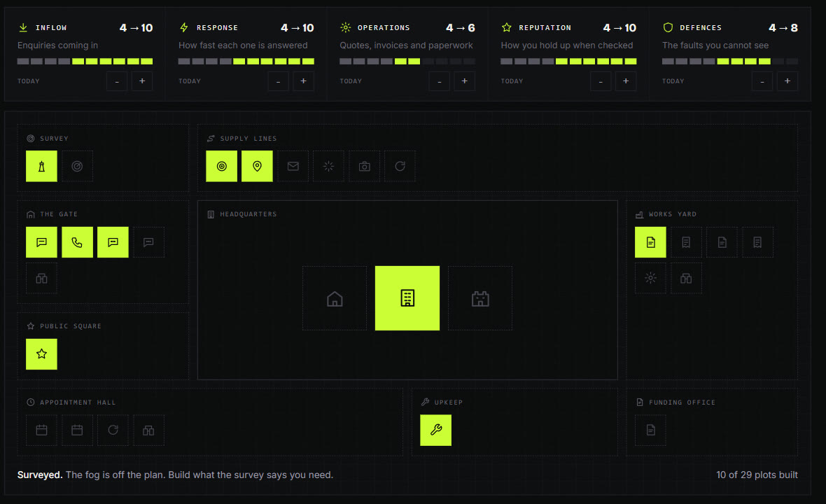826x504 pixels.
Task: Click the "10 of 29 plots built" counter
Action: pos(757,475)
